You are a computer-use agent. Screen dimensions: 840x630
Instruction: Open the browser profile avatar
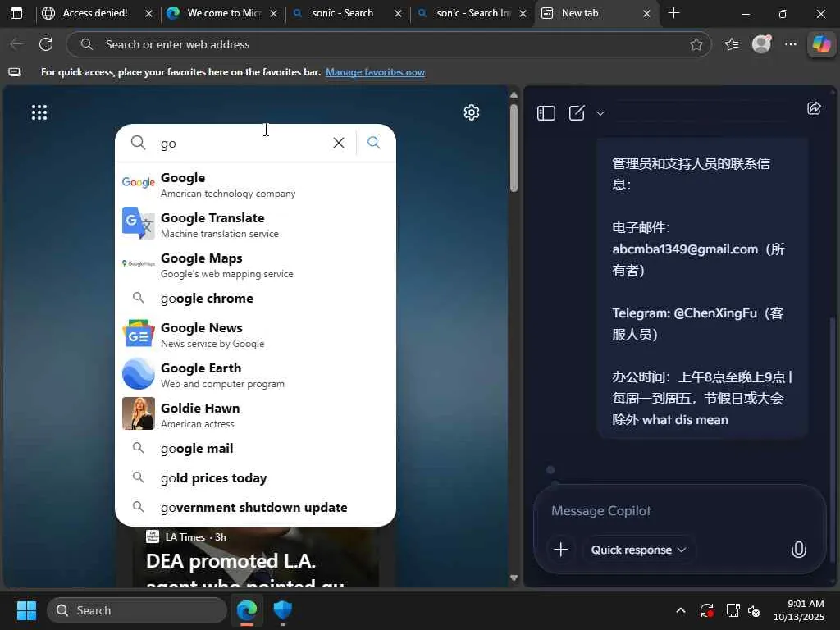[x=761, y=44]
